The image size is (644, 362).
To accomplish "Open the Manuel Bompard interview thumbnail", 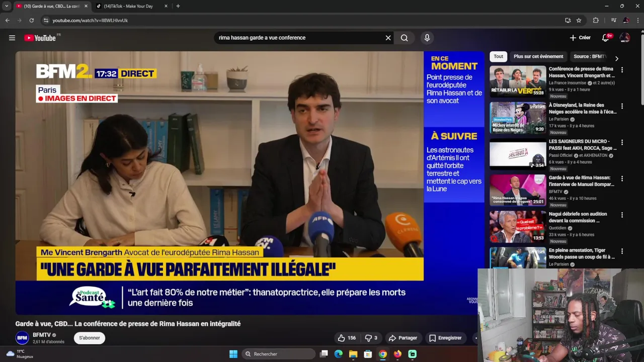I will coord(518,190).
